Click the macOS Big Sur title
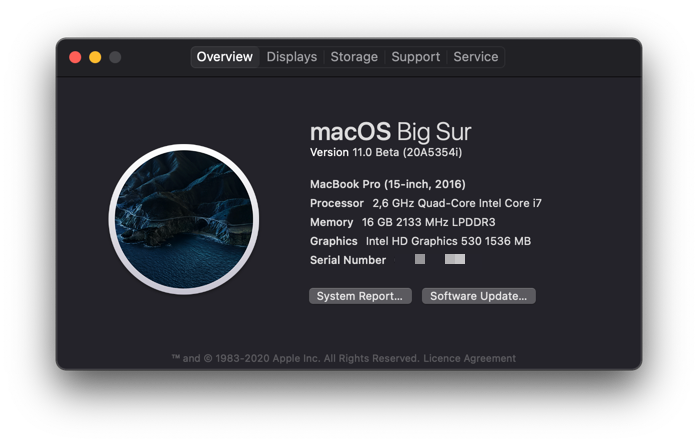This screenshot has width=698, height=444. [x=390, y=132]
